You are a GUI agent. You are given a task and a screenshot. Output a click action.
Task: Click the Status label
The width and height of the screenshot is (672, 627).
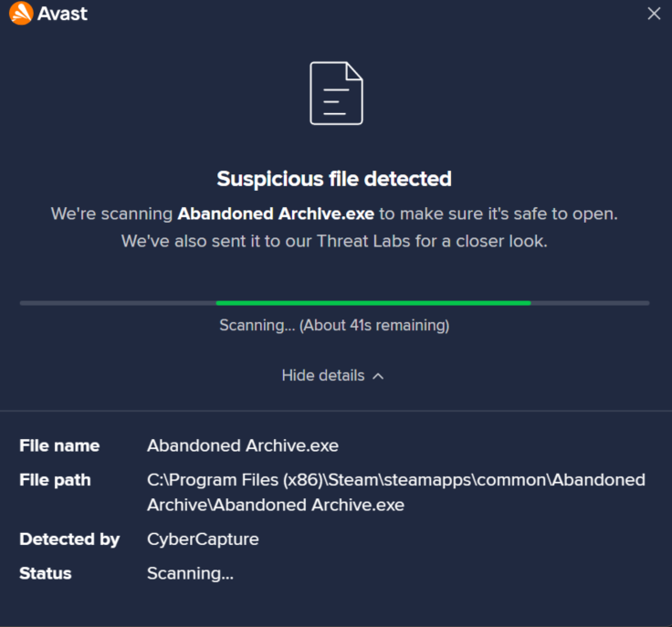tap(46, 573)
